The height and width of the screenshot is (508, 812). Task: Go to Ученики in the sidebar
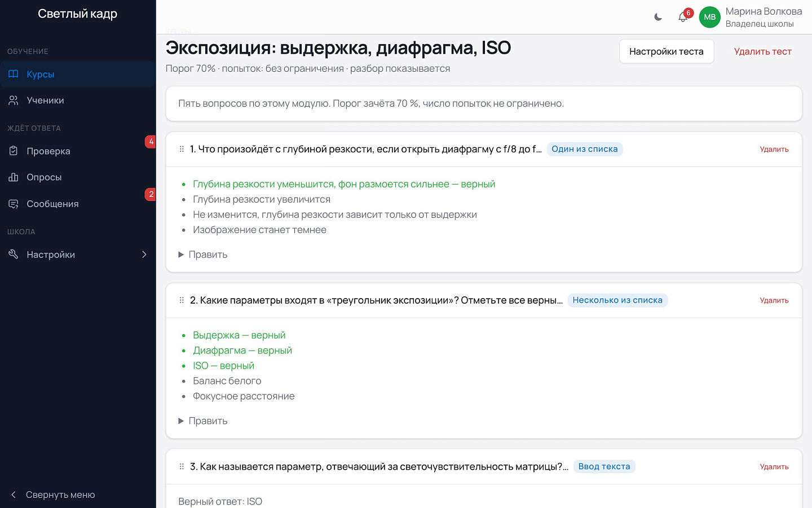point(78,100)
